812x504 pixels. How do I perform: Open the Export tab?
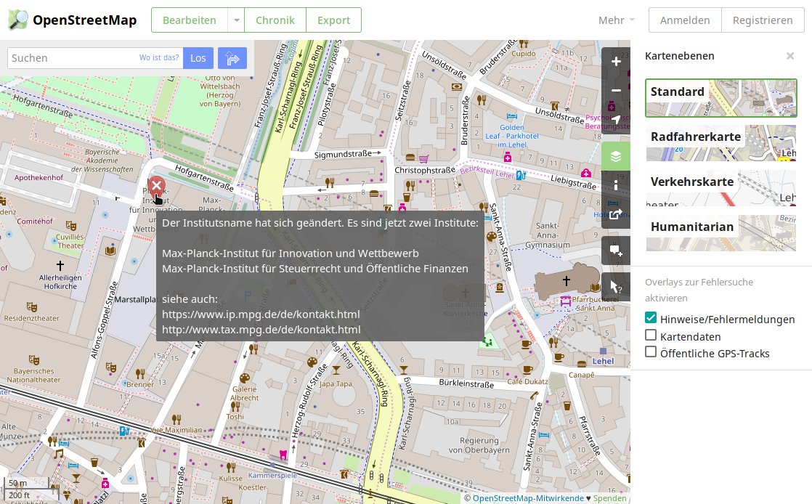point(333,20)
